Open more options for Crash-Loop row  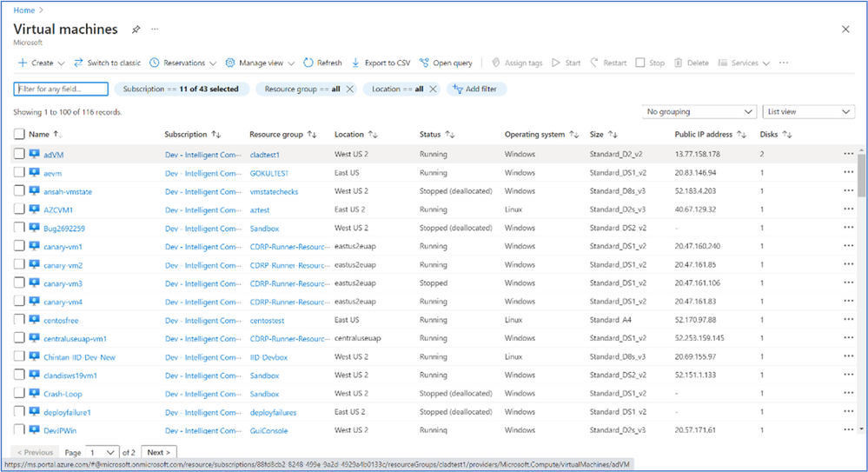pyautogui.click(x=848, y=393)
